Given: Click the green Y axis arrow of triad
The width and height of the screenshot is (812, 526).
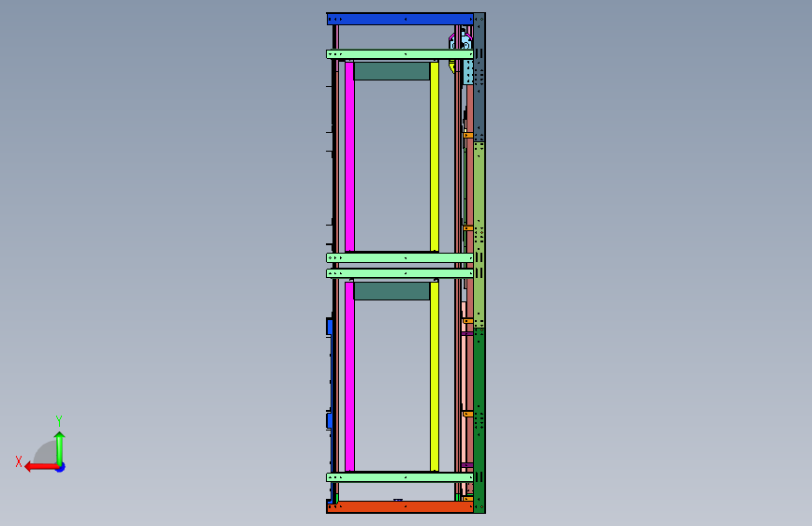Looking at the screenshot, I should point(60,448).
